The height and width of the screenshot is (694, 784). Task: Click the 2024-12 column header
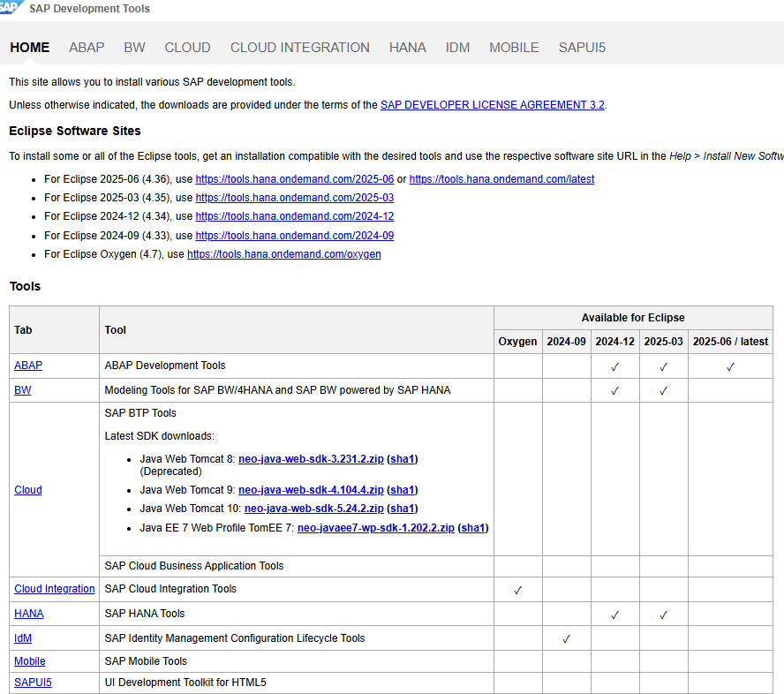coord(615,342)
